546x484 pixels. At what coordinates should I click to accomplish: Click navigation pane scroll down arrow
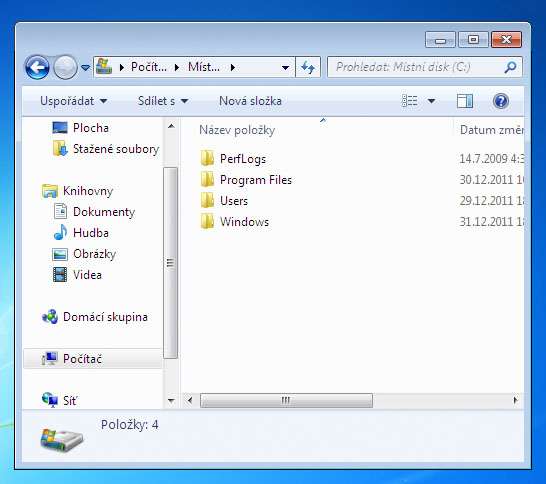coord(171,400)
